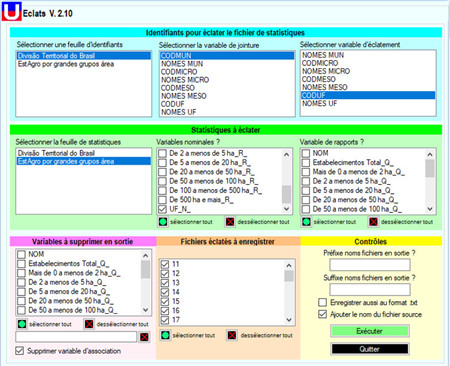Click red deselect-all icon under Fichiers éclatés
This screenshot has width=450, height=366.
232,335
